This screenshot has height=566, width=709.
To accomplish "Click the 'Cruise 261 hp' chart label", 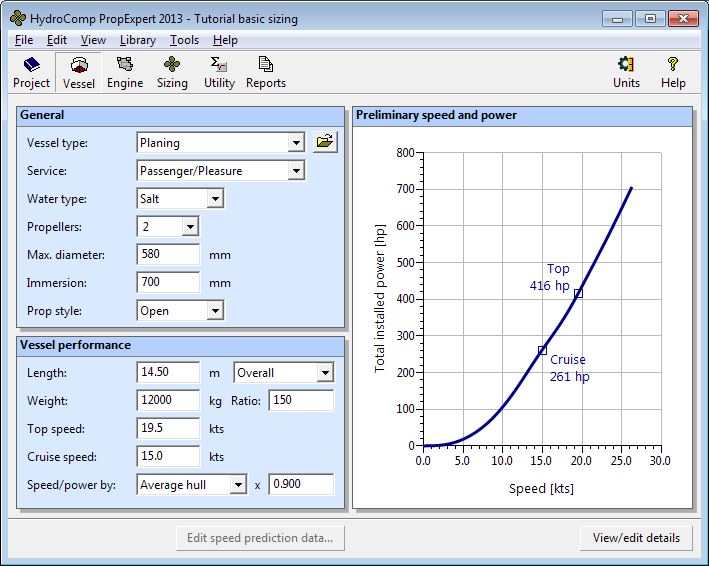I will click(x=570, y=368).
